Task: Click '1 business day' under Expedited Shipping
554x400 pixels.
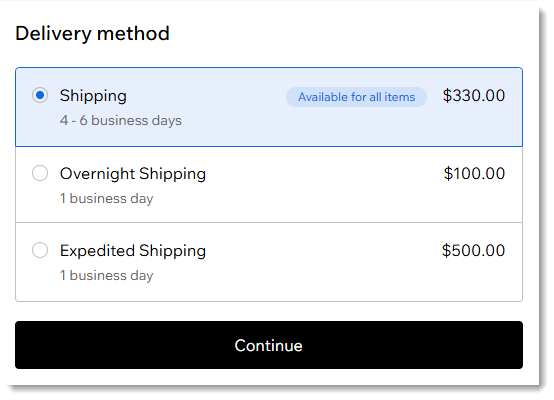Action: pyautogui.click(x=106, y=276)
